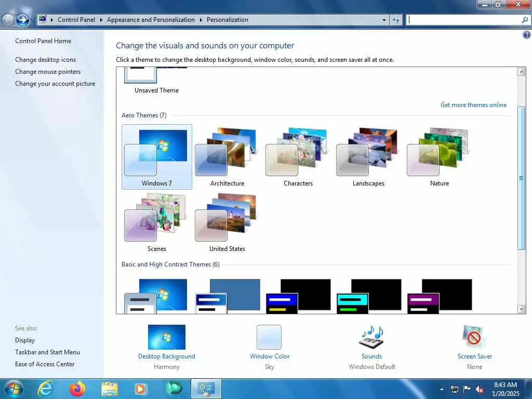Open Change desktop icons

[x=46, y=60]
